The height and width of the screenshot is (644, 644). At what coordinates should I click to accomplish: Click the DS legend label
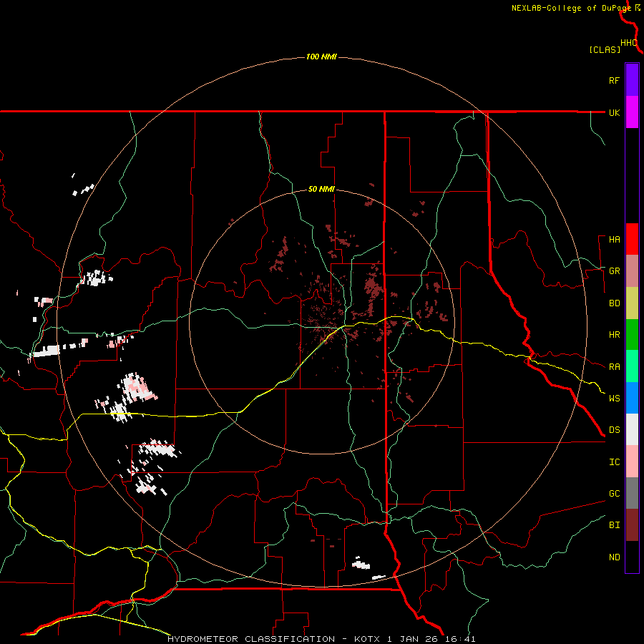(x=615, y=430)
